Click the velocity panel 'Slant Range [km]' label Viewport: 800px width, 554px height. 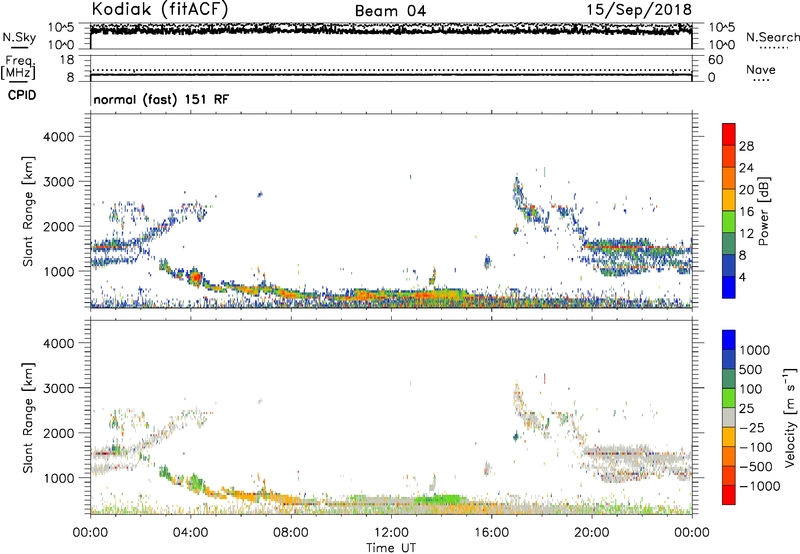point(28,418)
